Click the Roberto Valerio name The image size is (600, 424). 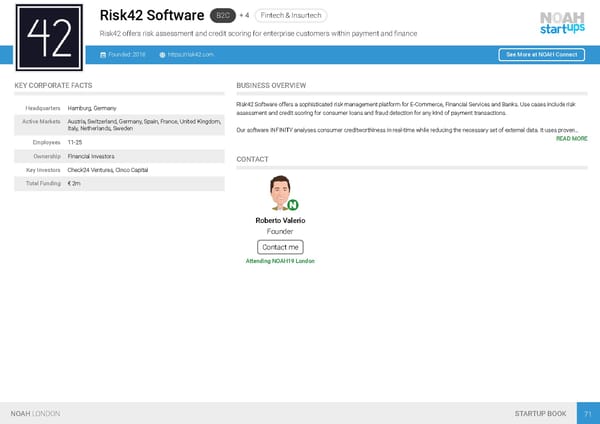(280, 220)
